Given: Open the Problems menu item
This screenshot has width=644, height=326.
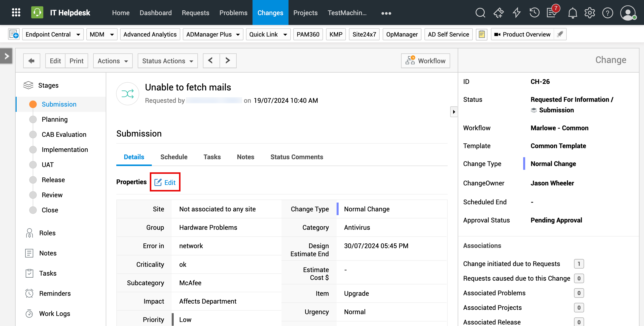Looking at the screenshot, I should pyautogui.click(x=233, y=13).
